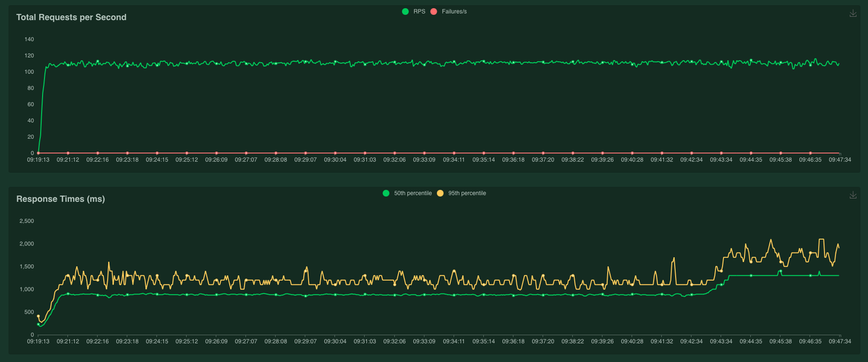Click the Response Times (ms) title

coord(60,199)
